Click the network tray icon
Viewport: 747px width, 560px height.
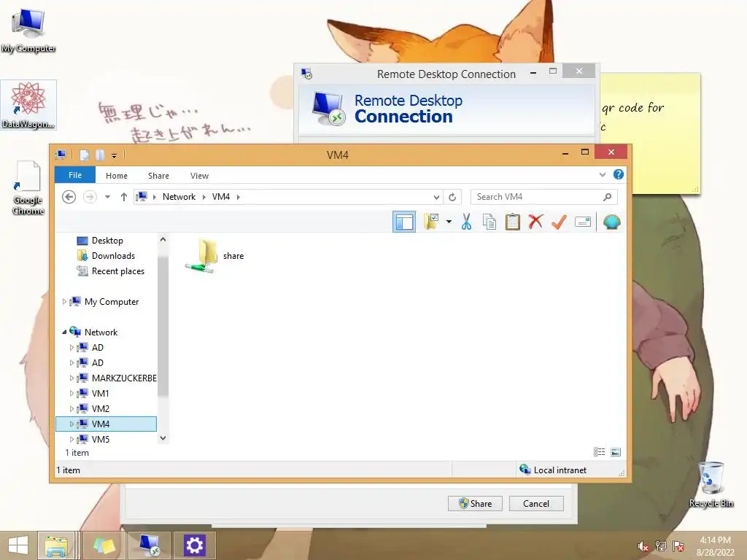point(661,546)
